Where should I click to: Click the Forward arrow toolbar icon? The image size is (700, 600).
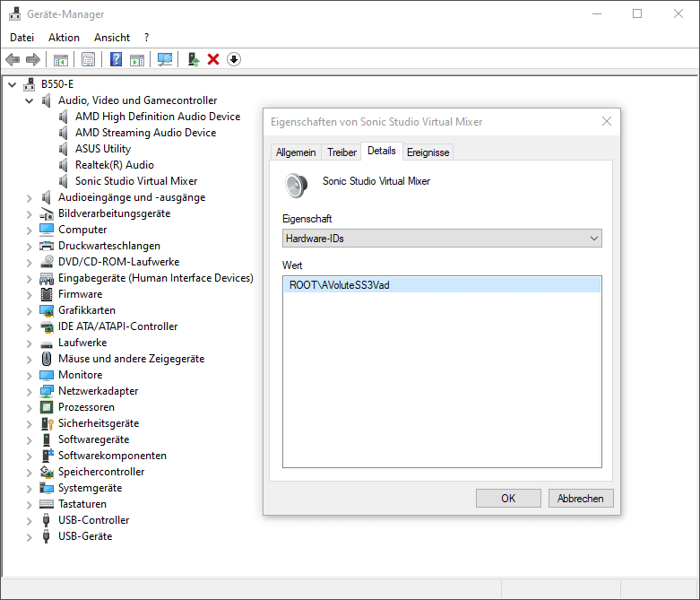[33, 59]
